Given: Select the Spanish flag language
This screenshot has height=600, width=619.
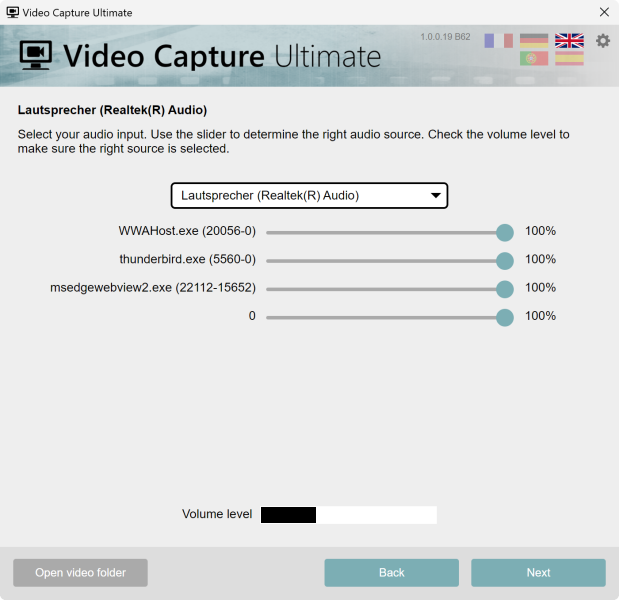Looking at the screenshot, I should (569, 59).
